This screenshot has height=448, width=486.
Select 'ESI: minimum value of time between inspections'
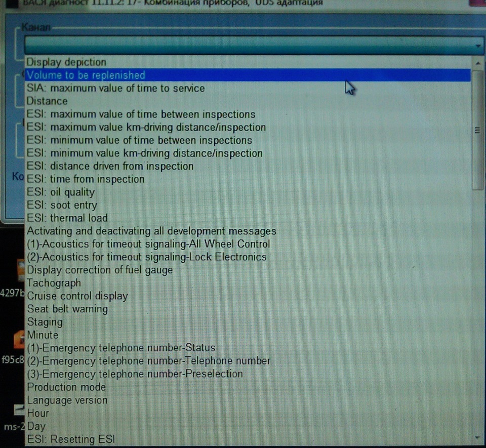pos(248,140)
